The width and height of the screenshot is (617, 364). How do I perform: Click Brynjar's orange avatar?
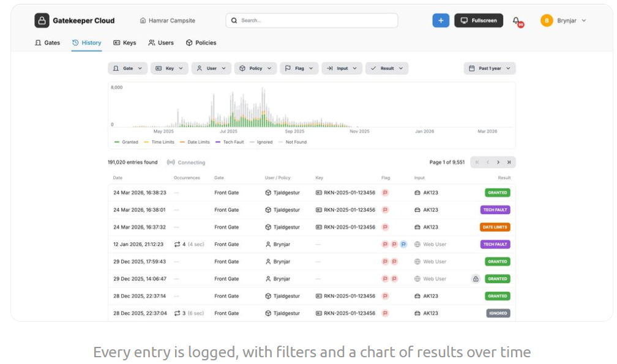coord(547,20)
